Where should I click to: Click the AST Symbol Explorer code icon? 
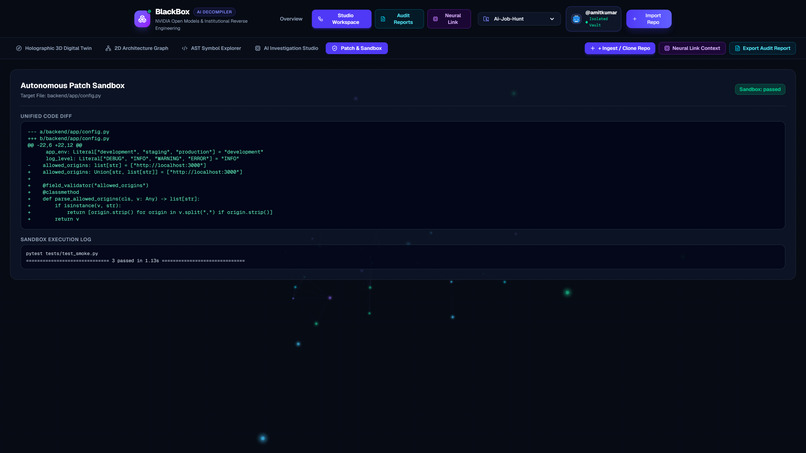click(185, 48)
